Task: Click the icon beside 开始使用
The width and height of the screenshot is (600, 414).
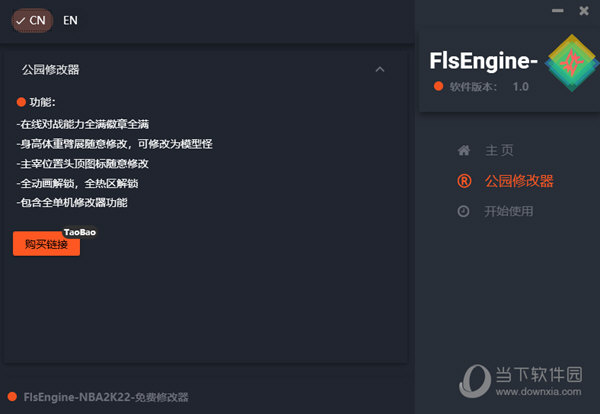Action: 463,211
